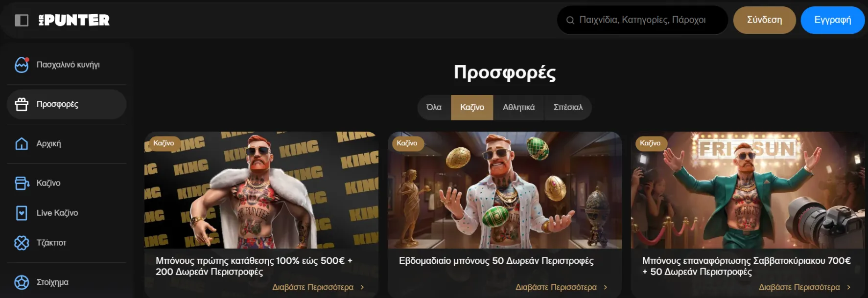Open the Τζάκποτ icon in sidebar
Image resolution: width=868 pixels, height=298 pixels.
point(22,243)
